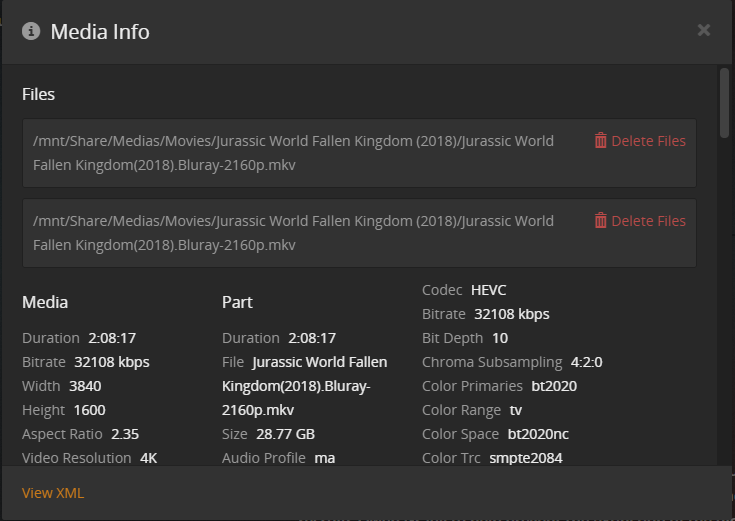Screen dimensions: 735x521
Task: Click the Part section heading
Action: click(x=237, y=302)
